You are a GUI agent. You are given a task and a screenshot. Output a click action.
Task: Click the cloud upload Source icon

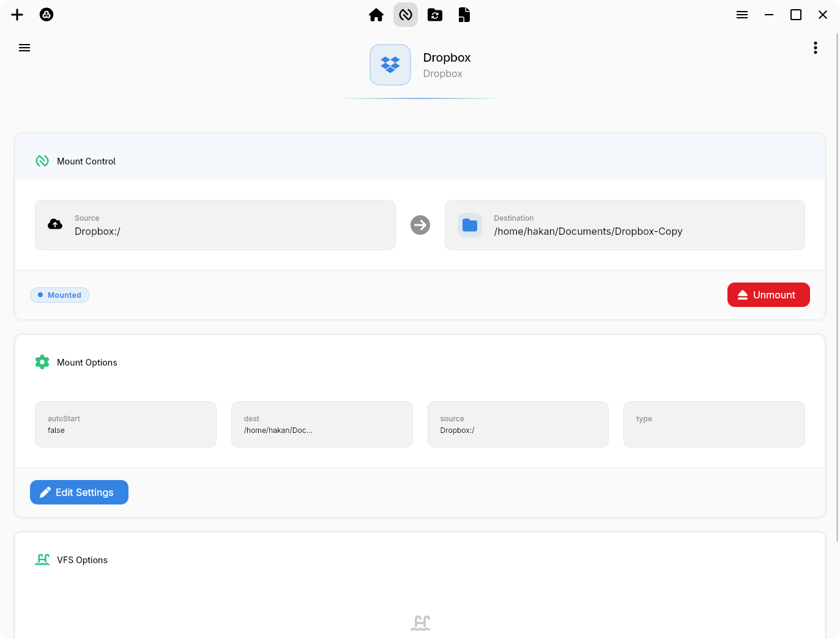(55, 224)
